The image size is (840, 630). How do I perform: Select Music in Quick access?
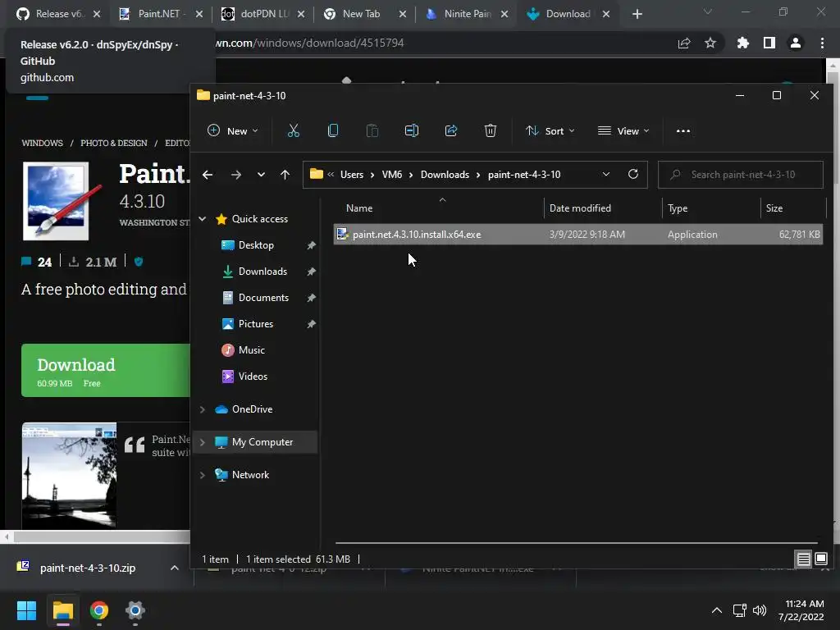point(251,349)
